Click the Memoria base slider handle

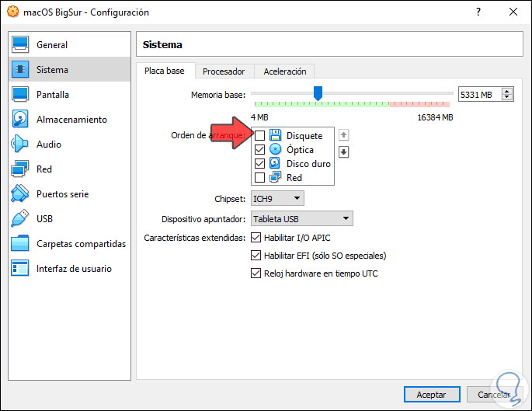(318, 93)
